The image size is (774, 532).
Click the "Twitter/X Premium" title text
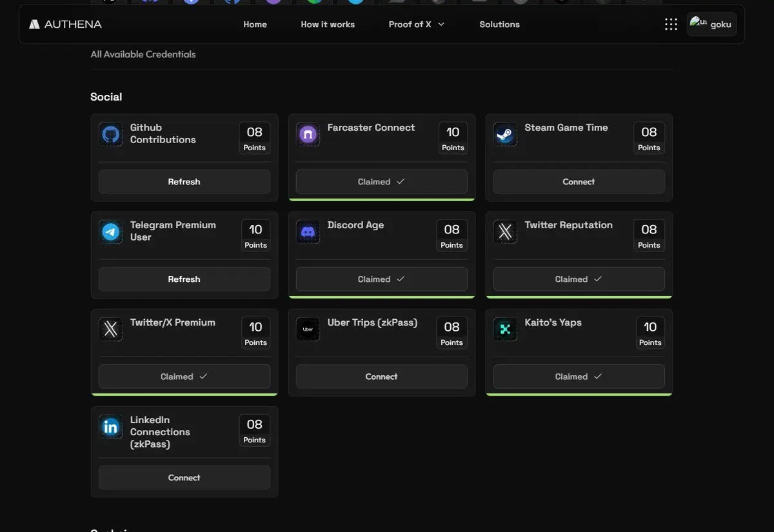(172, 322)
